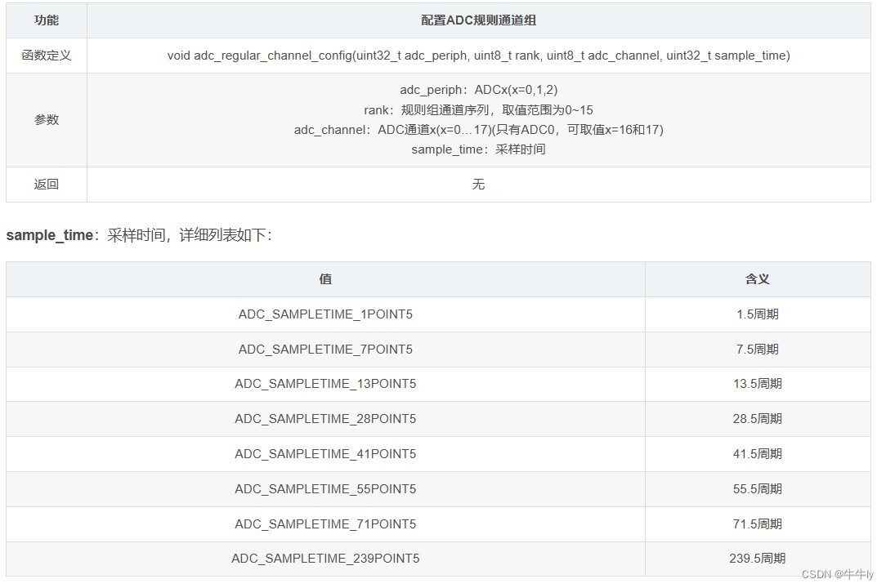Screen dimensions: 886x588
Task: Click the '13.5周期' cell
Action: click(758, 384)
